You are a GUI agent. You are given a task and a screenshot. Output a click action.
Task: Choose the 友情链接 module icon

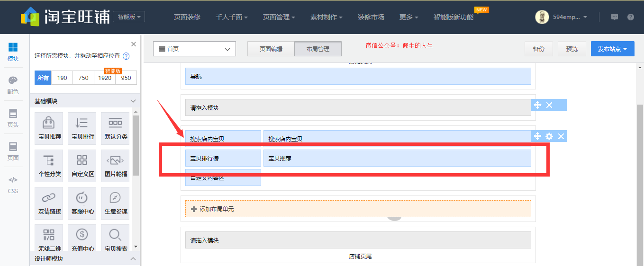tap(49, 203)
